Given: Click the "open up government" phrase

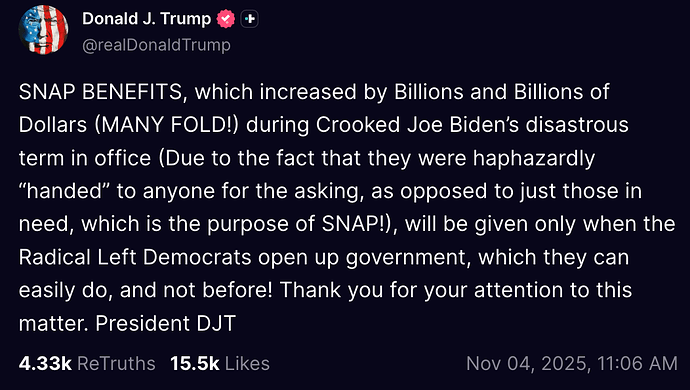Looking at the screenshot, I should pyautogui.click(x=361, y=258).
